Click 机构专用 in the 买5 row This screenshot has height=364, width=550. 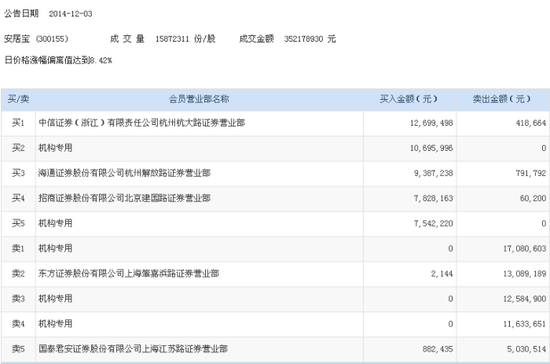coord(55,223)
